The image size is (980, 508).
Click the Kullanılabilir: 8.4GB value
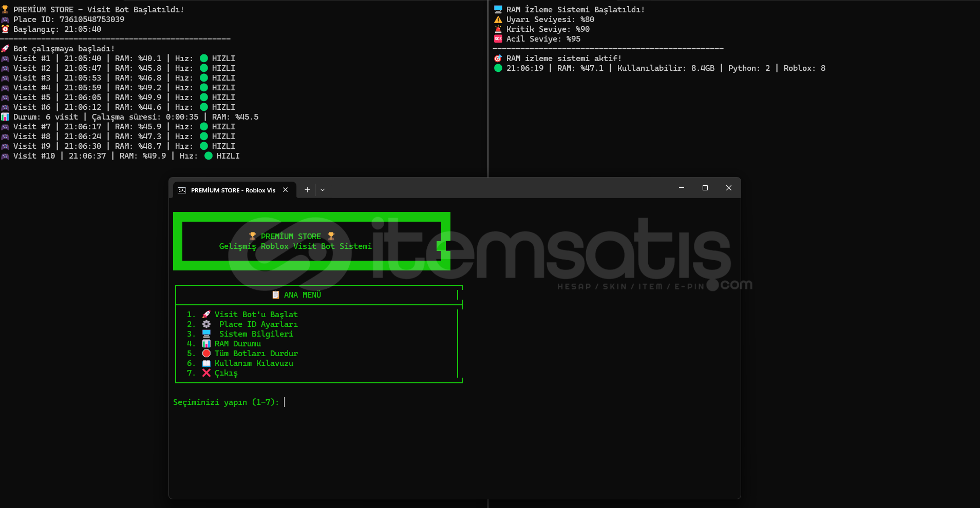point(666,68)
